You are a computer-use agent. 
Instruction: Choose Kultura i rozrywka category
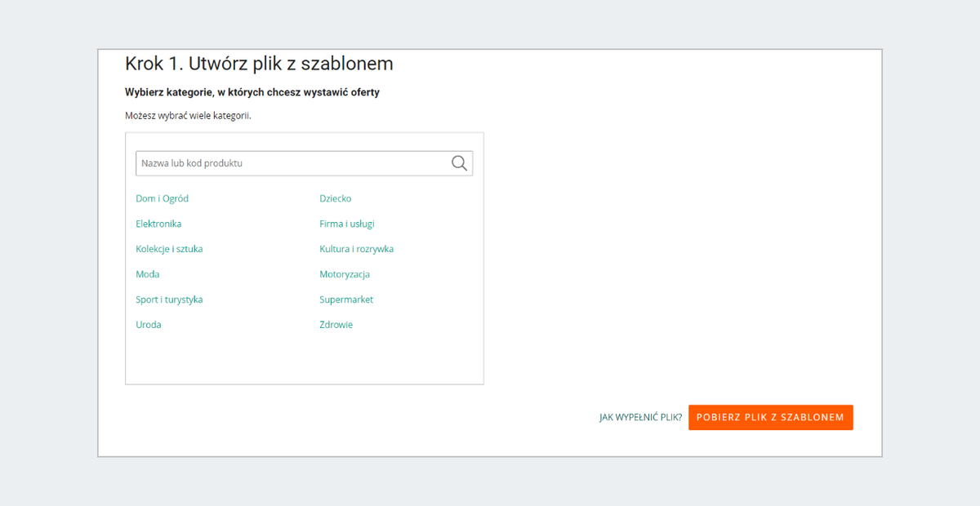tap(356, 249)
